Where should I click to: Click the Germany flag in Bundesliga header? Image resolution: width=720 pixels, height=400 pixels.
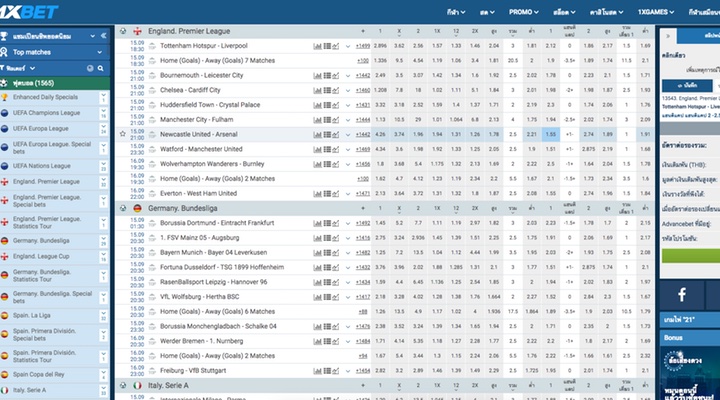[x=137, y=208]
